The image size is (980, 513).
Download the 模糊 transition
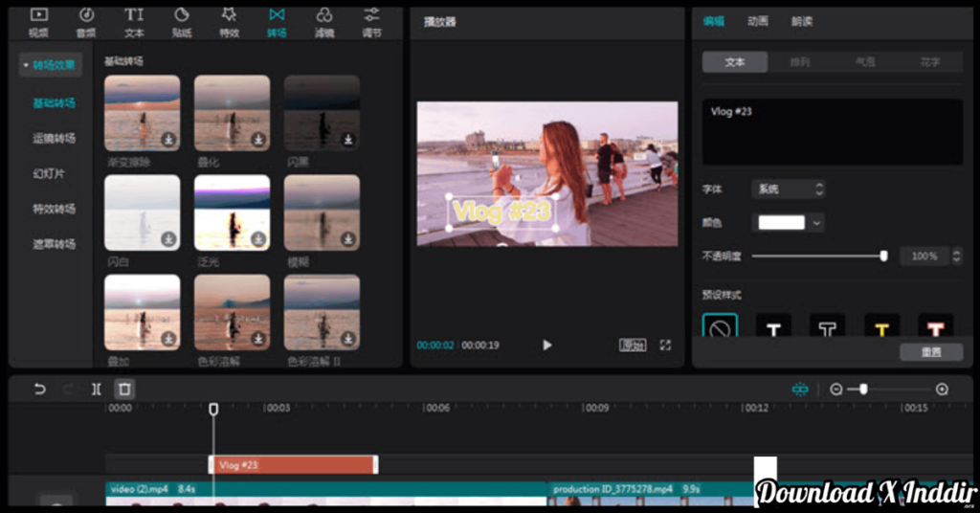348,238
